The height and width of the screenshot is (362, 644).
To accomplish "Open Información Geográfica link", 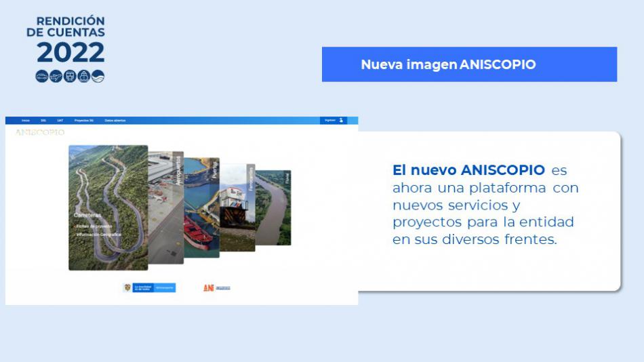I will (x=98, y=234).
